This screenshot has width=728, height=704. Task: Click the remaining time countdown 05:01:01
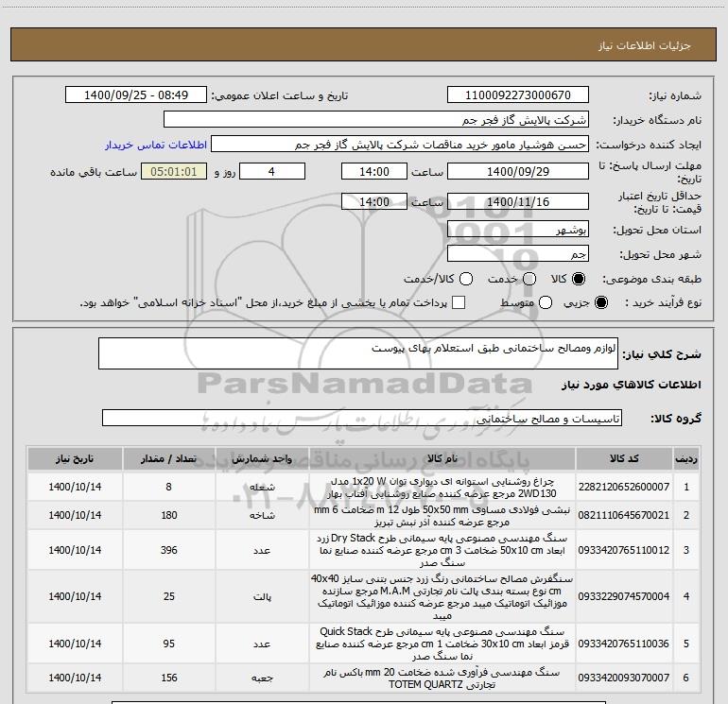pos(174,171)
